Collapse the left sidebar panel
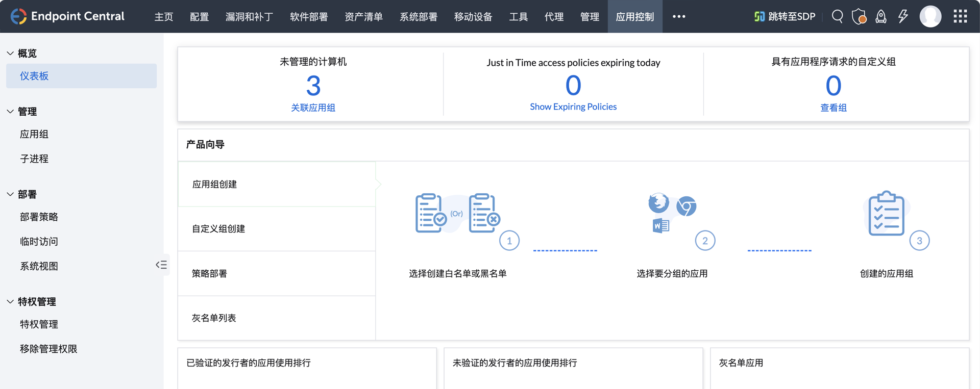This screenshot has height=389, width=980. click(161, 265)
